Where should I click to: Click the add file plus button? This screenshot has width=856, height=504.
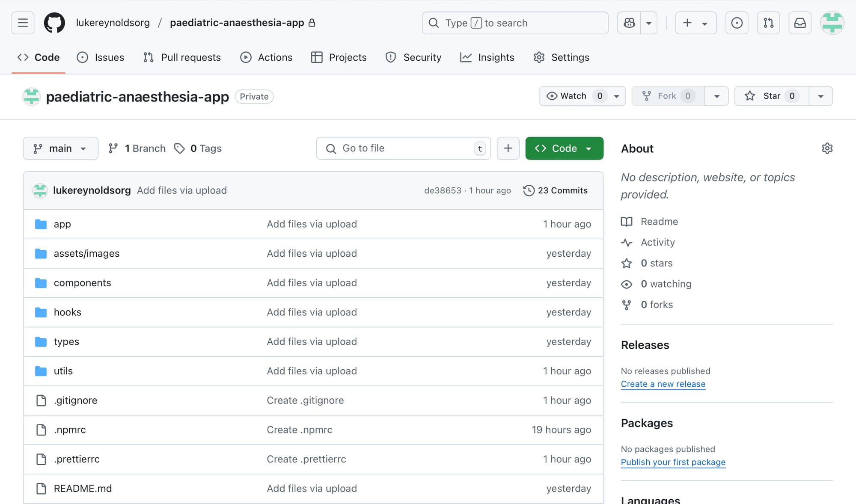pyautogui.click(x=508, y=148)
